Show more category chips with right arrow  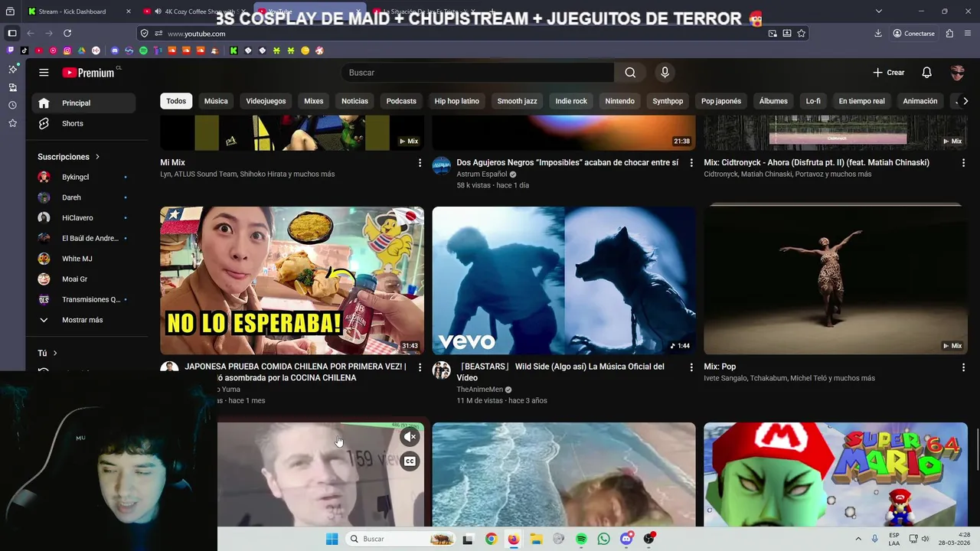click(965, 101)
